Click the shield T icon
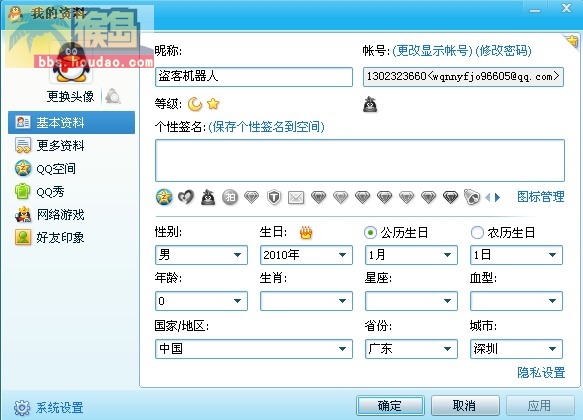The width and height of the screenshot is (583, 420). tap(274, 197)
